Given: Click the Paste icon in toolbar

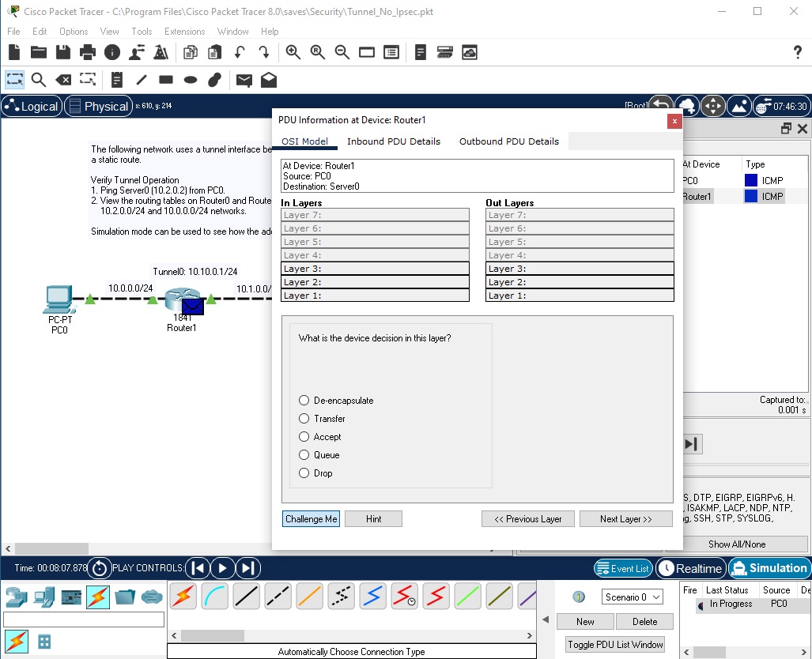Looking at the screenshot, I should (214, 52).
